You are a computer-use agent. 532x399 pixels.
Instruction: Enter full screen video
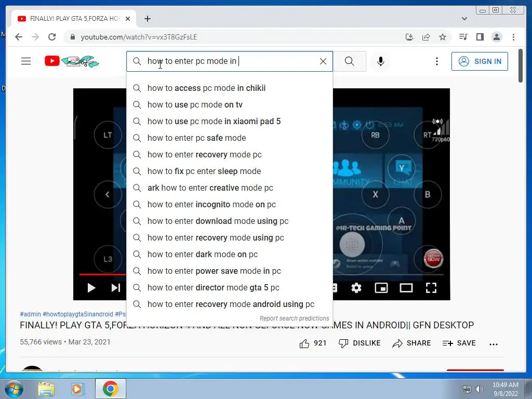[x=431, y=288]
